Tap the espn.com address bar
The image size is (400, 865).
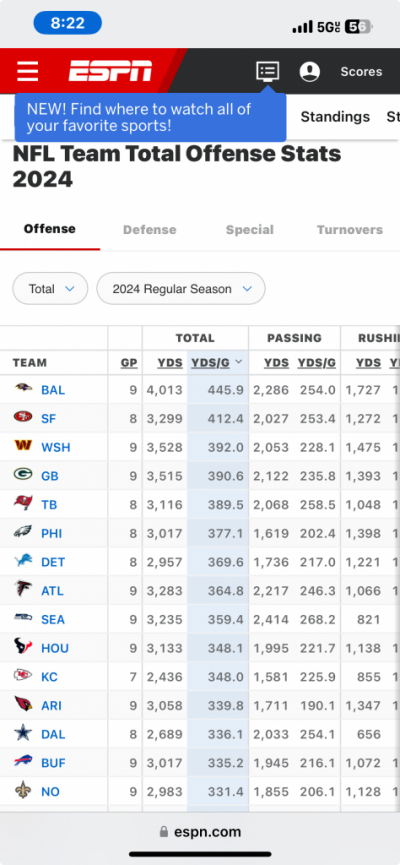coord(200,831)
